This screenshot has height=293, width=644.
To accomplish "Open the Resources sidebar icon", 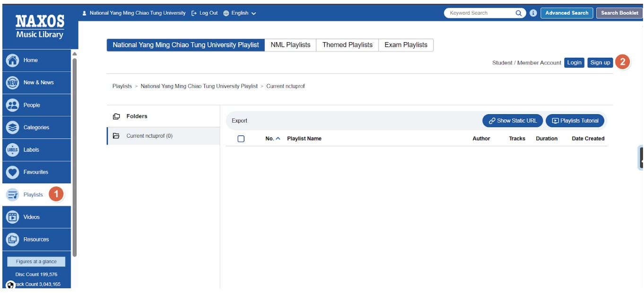I will (x=13, y=240).
